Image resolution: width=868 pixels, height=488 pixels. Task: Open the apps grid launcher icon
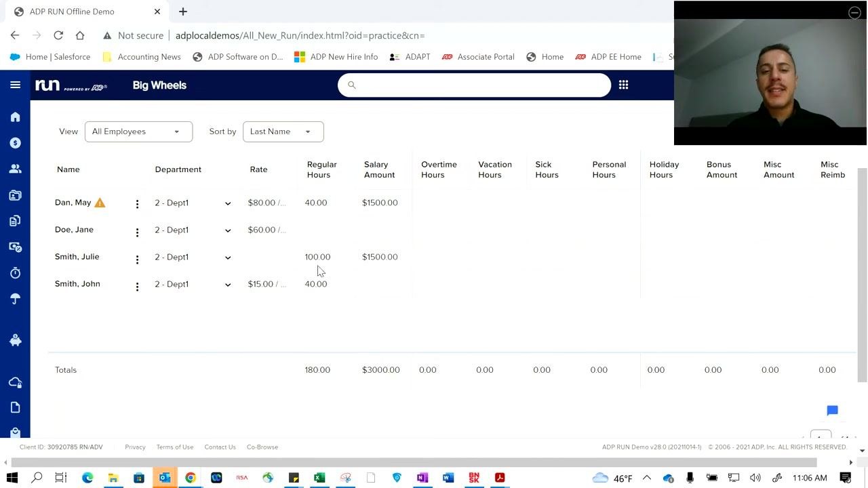tap(623, 85)
